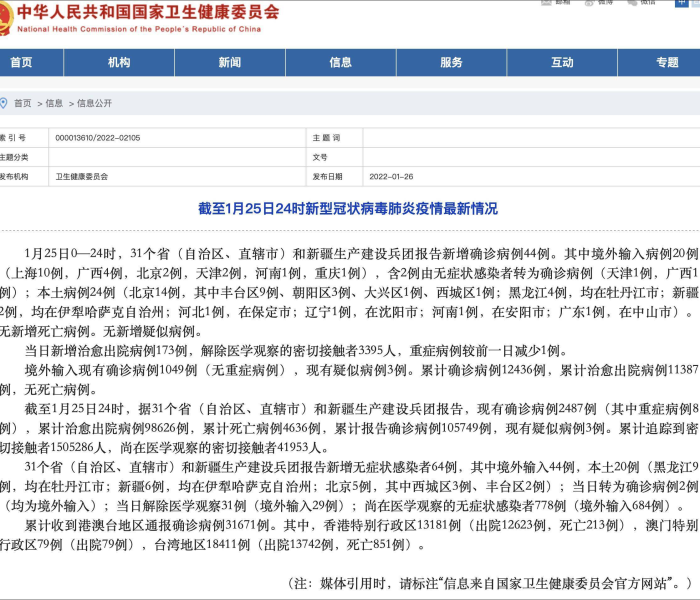
Task: Open the 互动 navigation menu
Action: coord(562,63)
